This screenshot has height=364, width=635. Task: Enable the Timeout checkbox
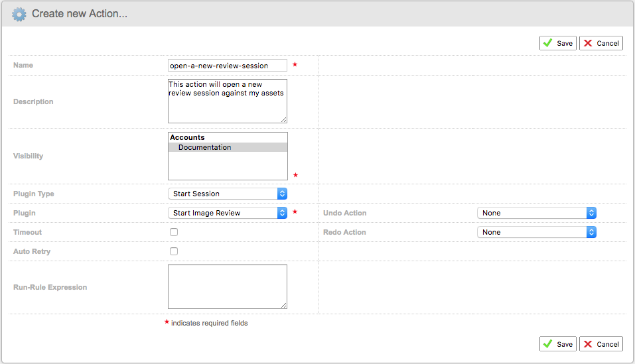point(174,232)
